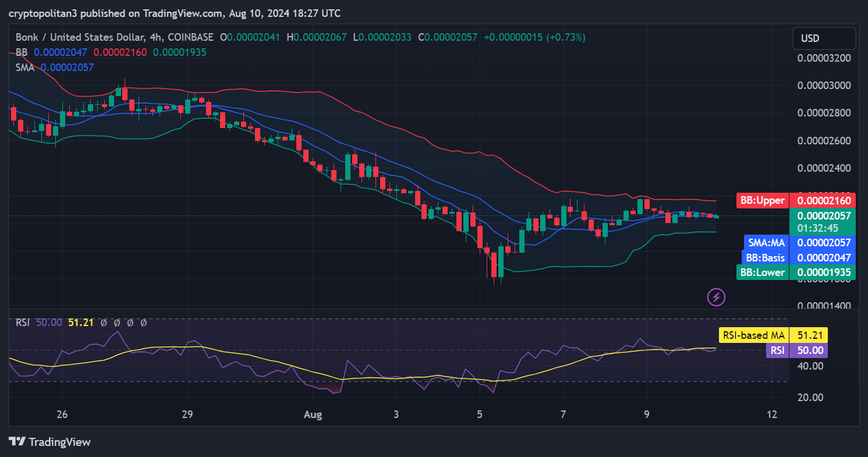Click the BB lower value 0.00001935 in legend
The image size is (868, 457).
click(x=179, y=52)
